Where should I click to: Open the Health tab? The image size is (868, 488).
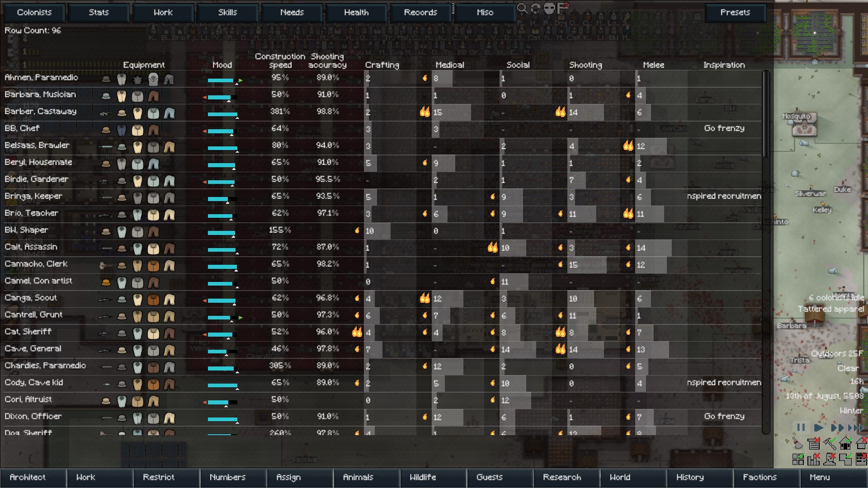[x=356, y=13]
